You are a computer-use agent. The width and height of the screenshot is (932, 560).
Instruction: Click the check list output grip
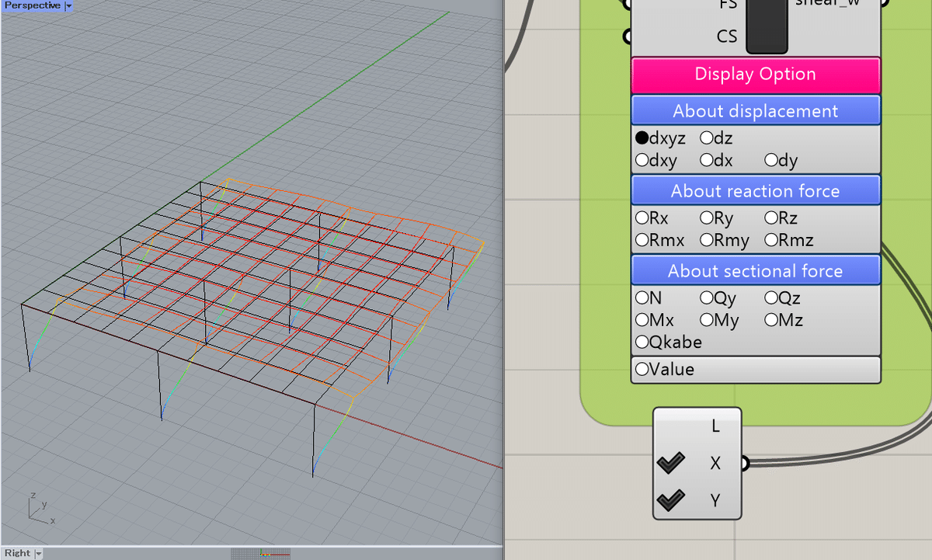pyautogui.click(x=744, y=464)
